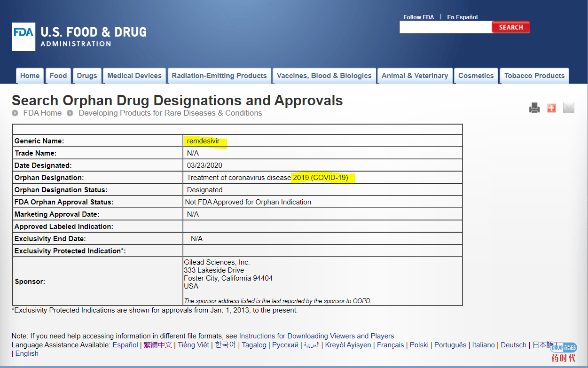This screenshot has width=588, height=368.
Task: Click the red SEARCH button
Action: point(510,27)
